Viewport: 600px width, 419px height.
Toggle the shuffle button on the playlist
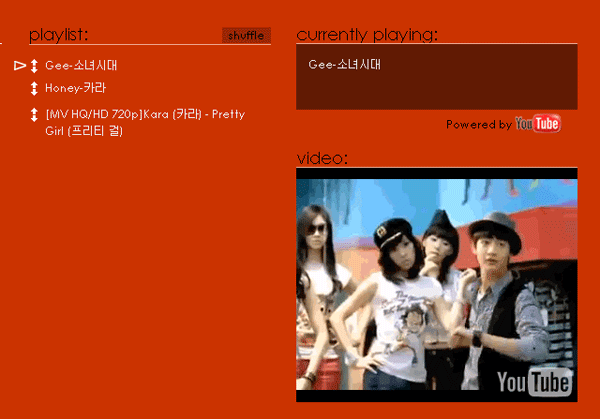[246, 36]
